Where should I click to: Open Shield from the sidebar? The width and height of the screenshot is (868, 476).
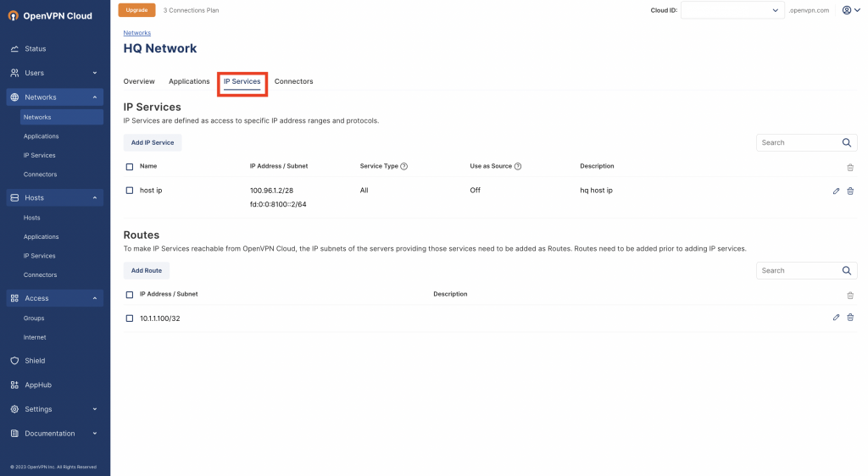point(35,361)
